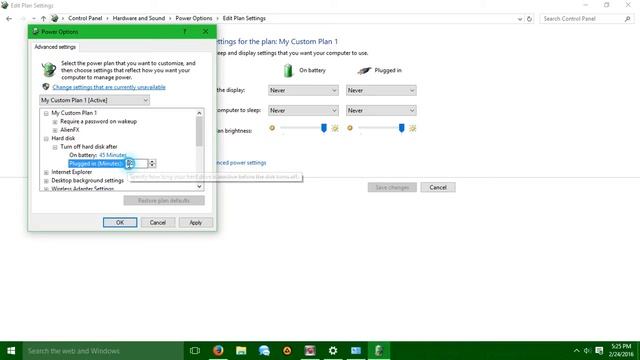Click the volume speaker tray icon
Screen dimensions: 640x360
coord(587,351)
